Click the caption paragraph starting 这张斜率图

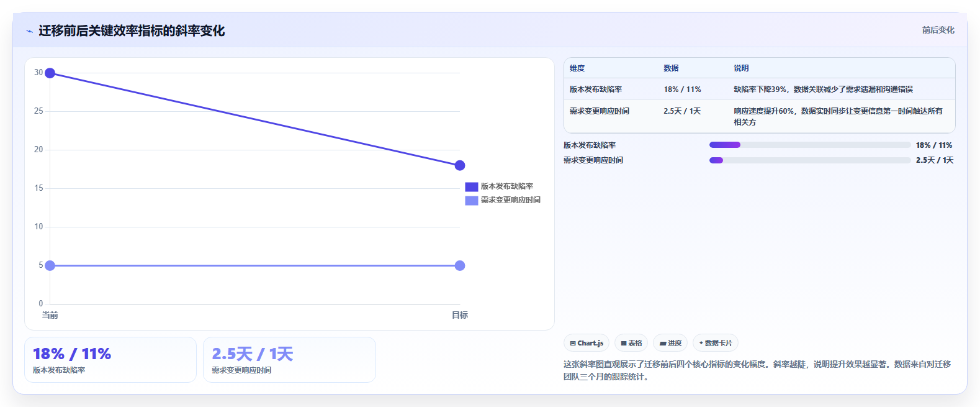point(757,370)
